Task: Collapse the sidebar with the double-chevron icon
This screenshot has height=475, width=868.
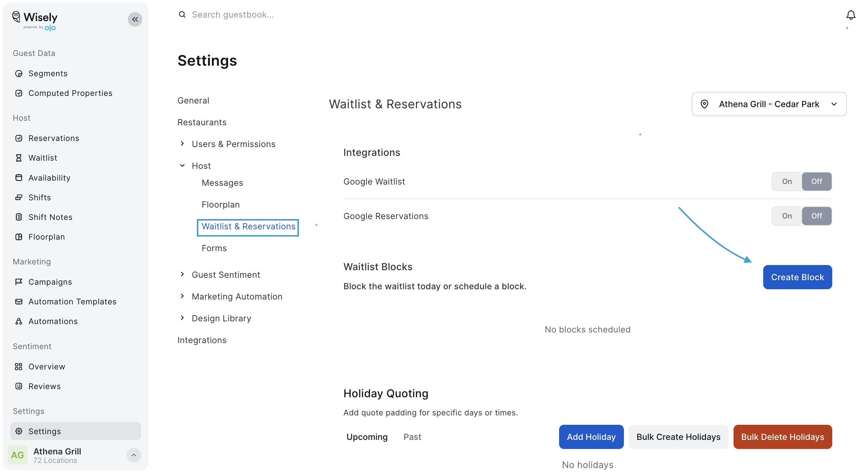Action: [135, 19]
